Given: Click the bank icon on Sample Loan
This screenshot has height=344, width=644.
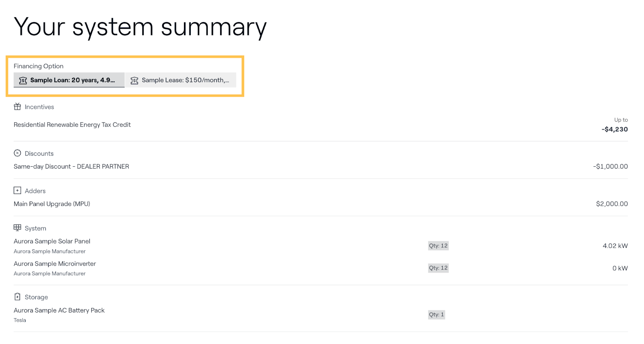Looking at the screenshot, I should (x=23, y=81).
